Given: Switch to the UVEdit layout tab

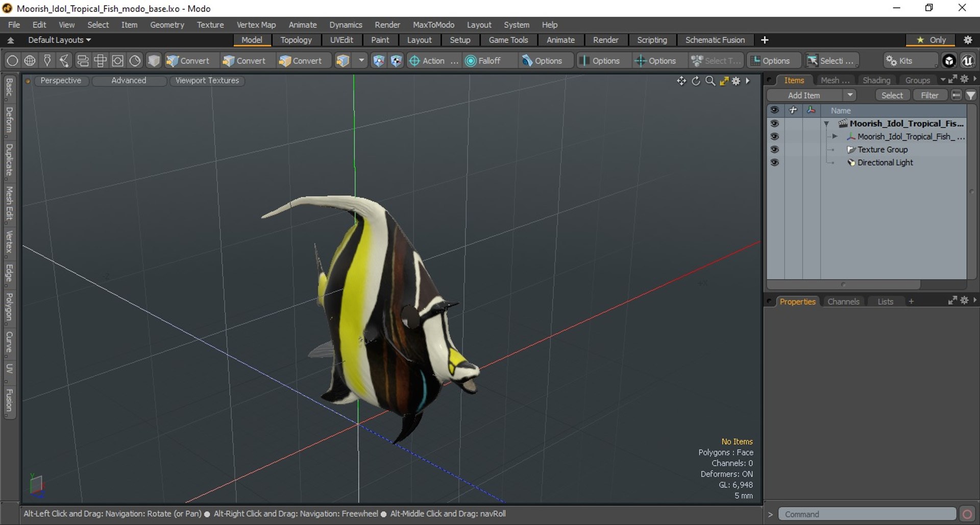Looking at the screenshot, I should tap(341, 40).
